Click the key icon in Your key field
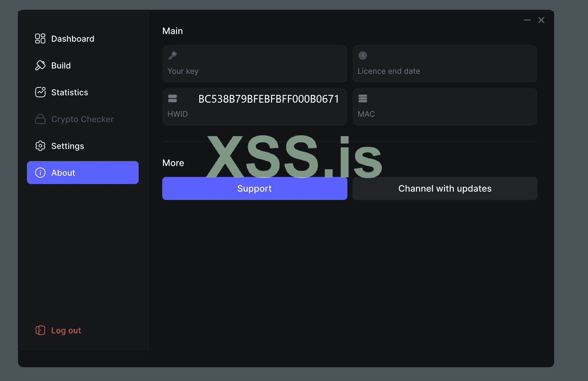This screenshot has width=588, height=381. (x=173, y=55)
